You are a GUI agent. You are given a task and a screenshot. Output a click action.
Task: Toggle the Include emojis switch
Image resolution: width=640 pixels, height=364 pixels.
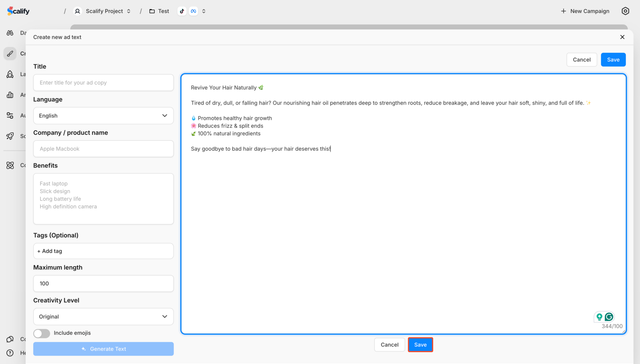(x=42, y=333)
